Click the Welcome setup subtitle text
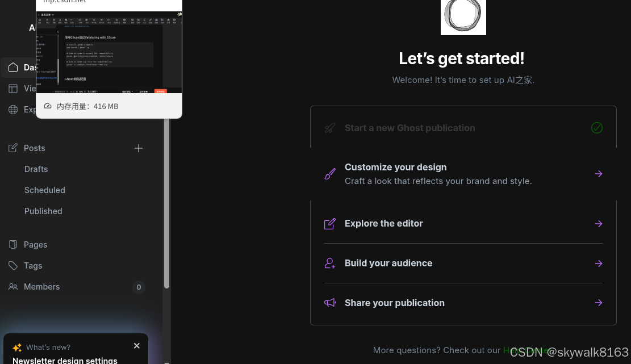 coord(463,80)
